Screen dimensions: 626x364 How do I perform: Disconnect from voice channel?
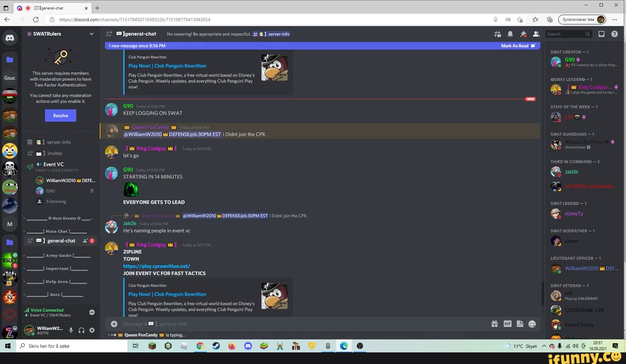pyautogui.click(x=92, y=312)
